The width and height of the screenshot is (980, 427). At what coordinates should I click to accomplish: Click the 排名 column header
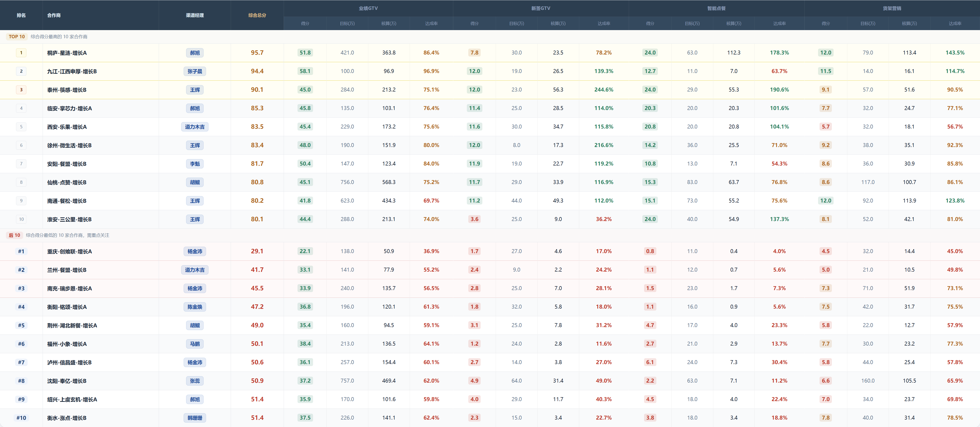(21, 15)
